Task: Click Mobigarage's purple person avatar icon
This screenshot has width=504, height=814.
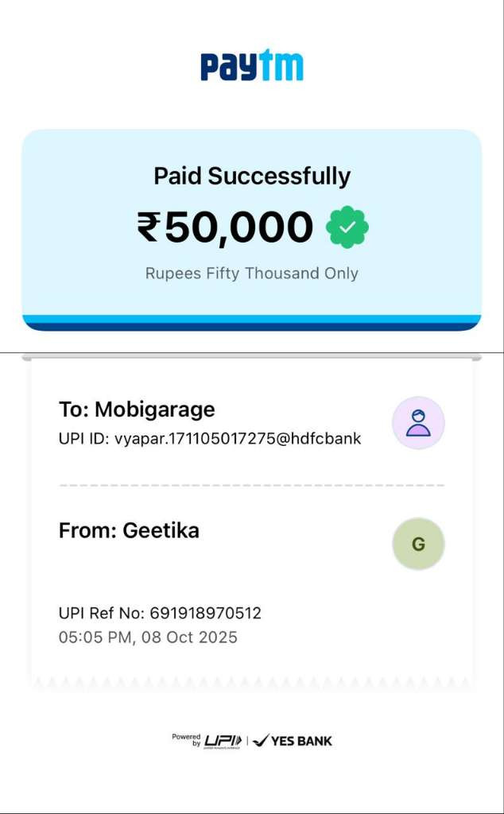Action: [x=418, y=423]
